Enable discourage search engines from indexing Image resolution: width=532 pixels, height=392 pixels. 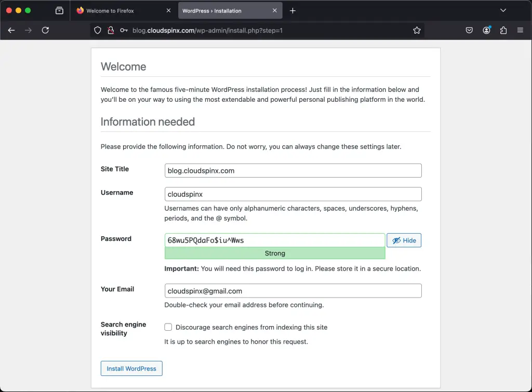pos(168,327)
